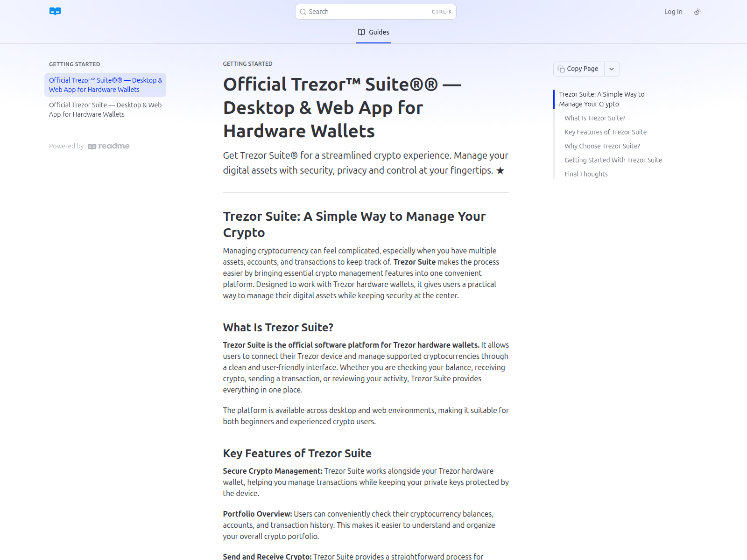747x560 pixels.
Task: Click the bold 'Send and Receive Crypto:' text
Action: pos(267,557)
